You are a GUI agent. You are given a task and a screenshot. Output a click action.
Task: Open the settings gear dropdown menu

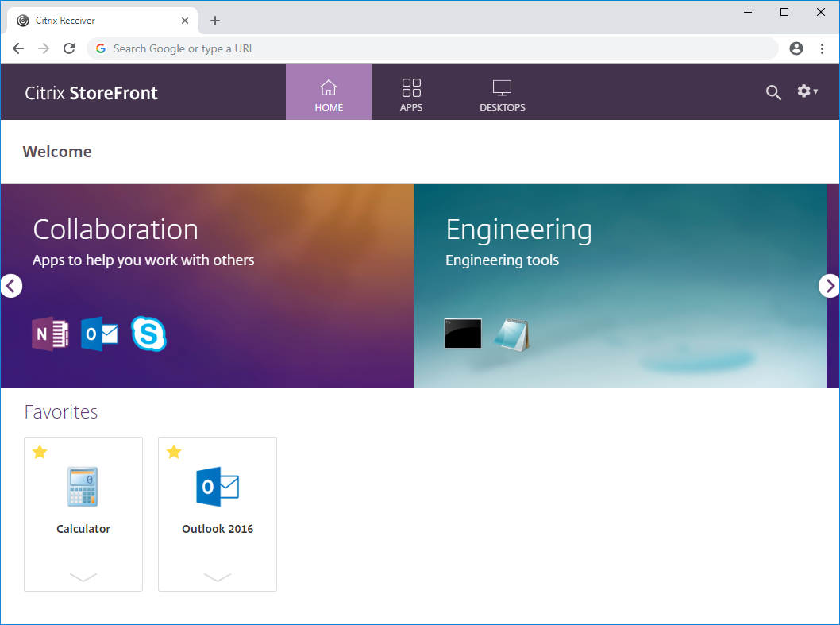[807, 91]
